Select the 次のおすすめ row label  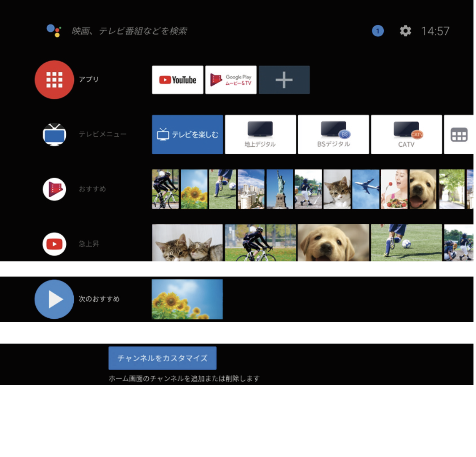[99, 299]
